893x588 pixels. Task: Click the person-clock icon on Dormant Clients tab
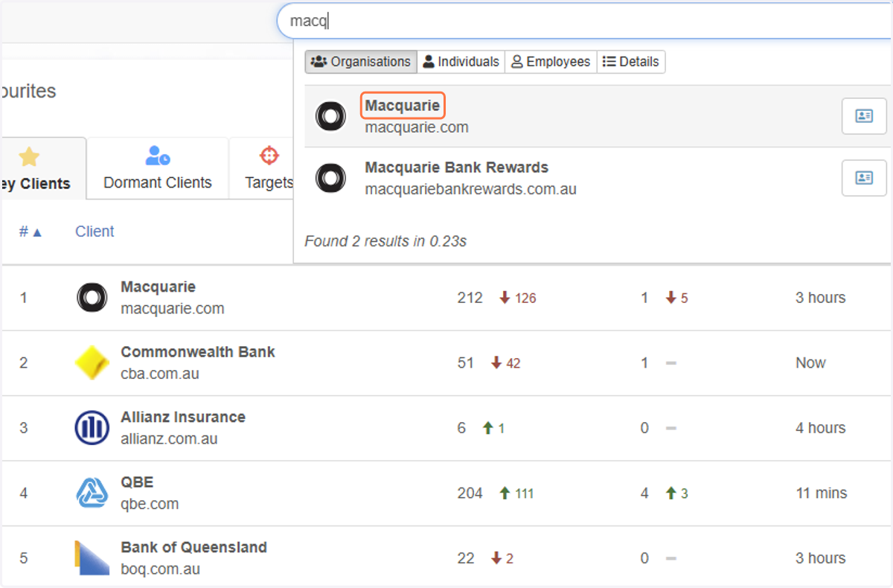158,156
